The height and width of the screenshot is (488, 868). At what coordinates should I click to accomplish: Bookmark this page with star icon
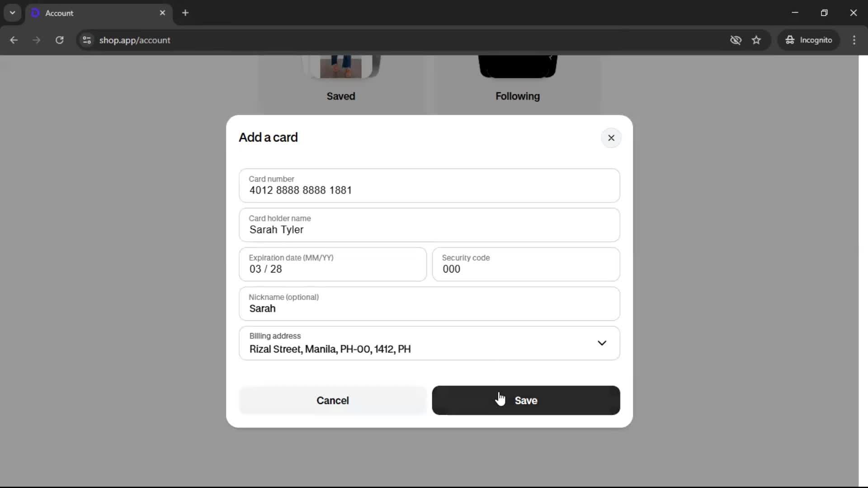[756, 40]
